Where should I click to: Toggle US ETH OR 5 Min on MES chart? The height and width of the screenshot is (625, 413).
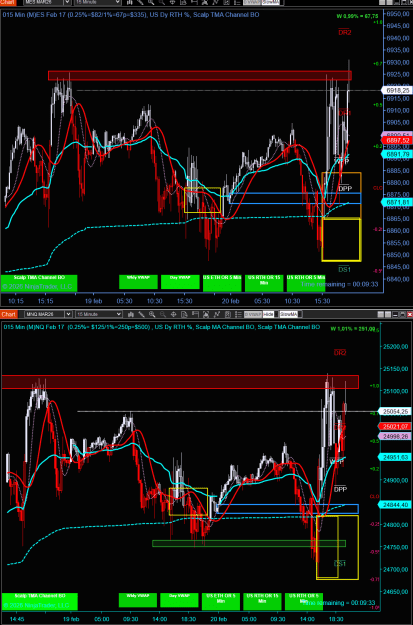click(x=222, y=283)
